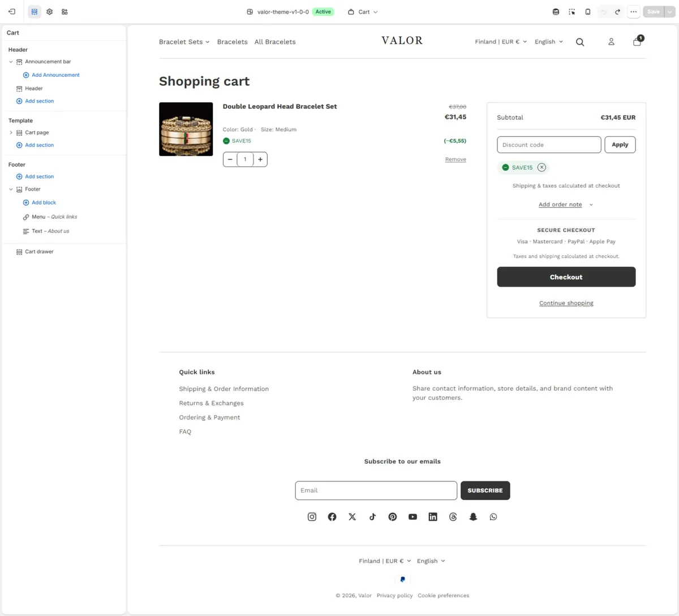Click Add Announcement link
Viewport: 679px width, 616px height.
coord(51,75)
